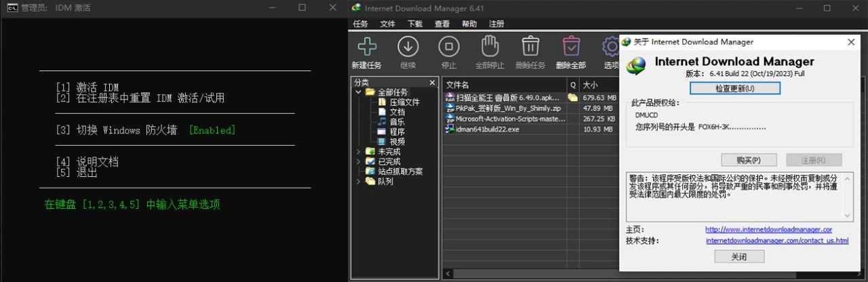
Task: Click the queue icon in the Q column
Action: tap(572, 98)
